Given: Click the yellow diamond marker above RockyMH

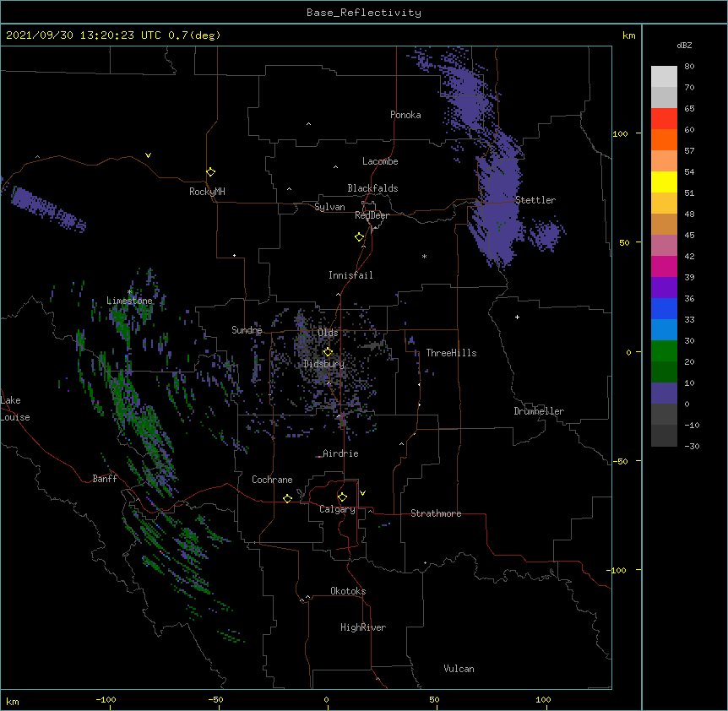Looking at the screenshot, I should coord(211,172).
